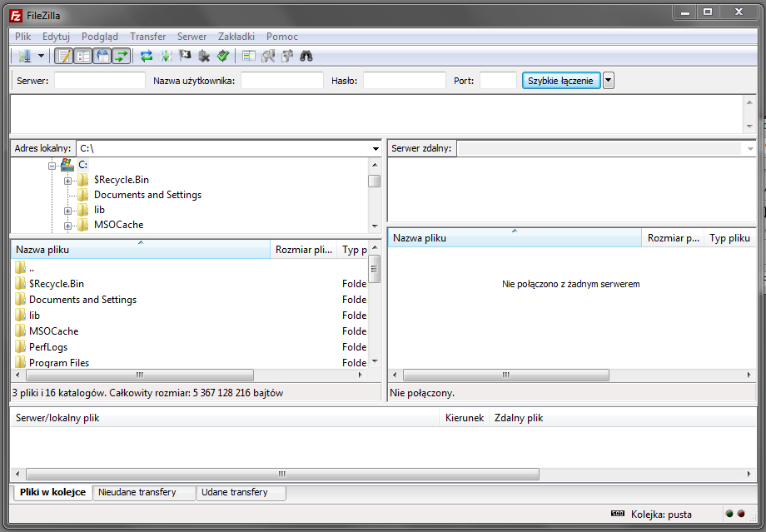The width and height of the screenshot is (766, 532).
Task: Expand the MSOCache tree node
Action: point(67,226)
